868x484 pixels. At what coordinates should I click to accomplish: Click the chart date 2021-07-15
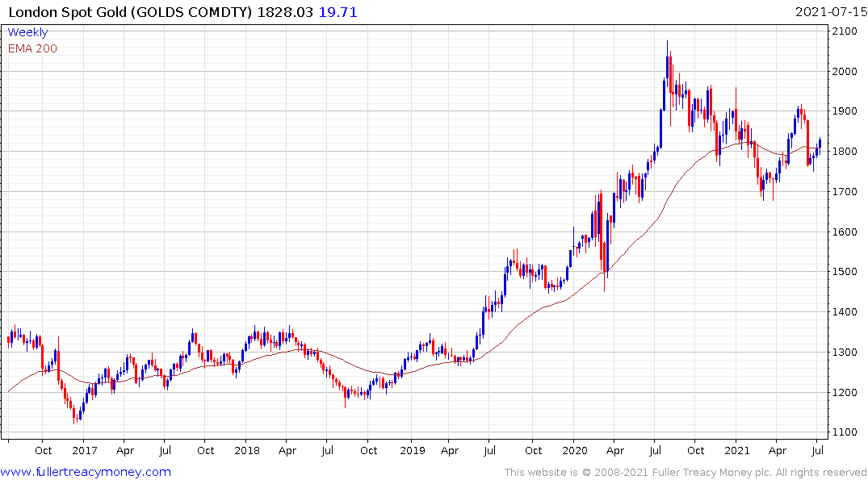point(832,11)
